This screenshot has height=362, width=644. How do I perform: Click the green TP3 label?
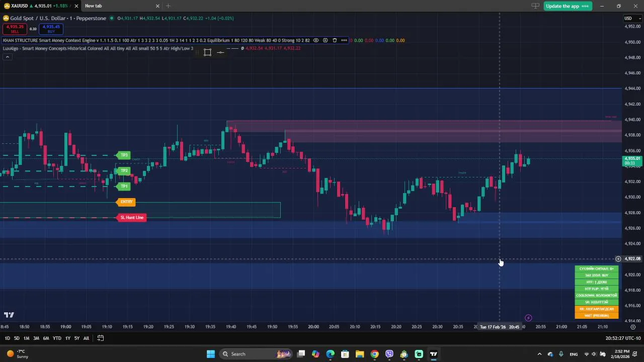pyautogui.click(x=124, y=155)
